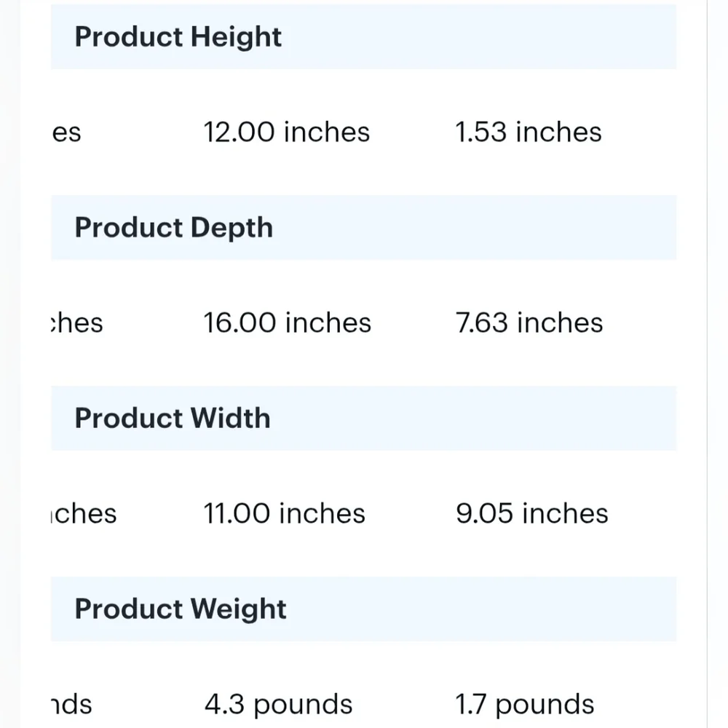
Task: Click the blank area right of Product Depth
Action: pyautogui.click(x=474, y=227)
